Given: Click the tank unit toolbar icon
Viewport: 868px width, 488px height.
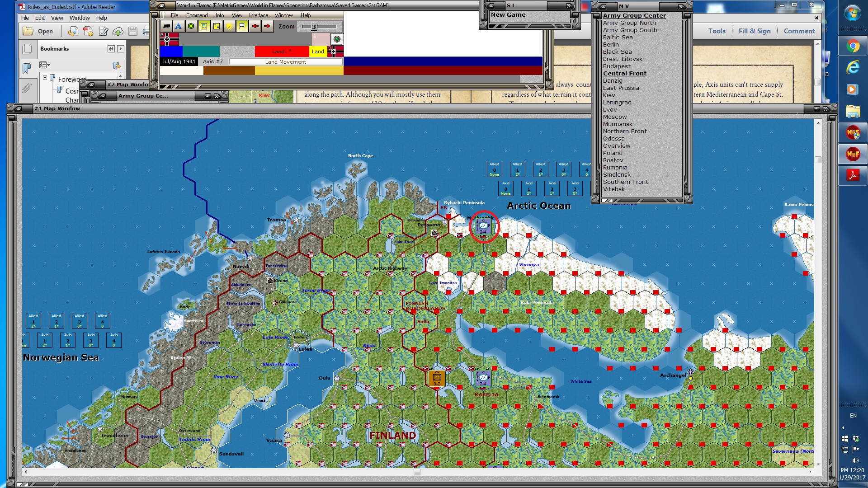Looking at the screenshot, I should pos(166,26).
